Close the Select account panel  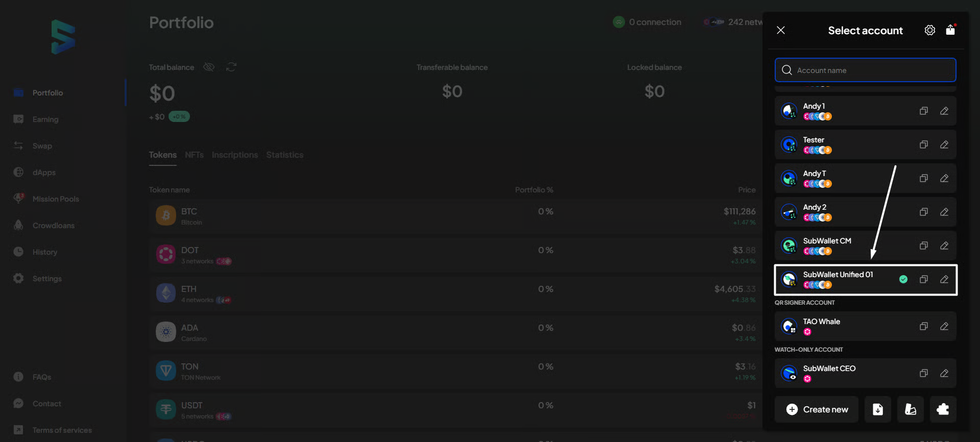coord(781,30)
